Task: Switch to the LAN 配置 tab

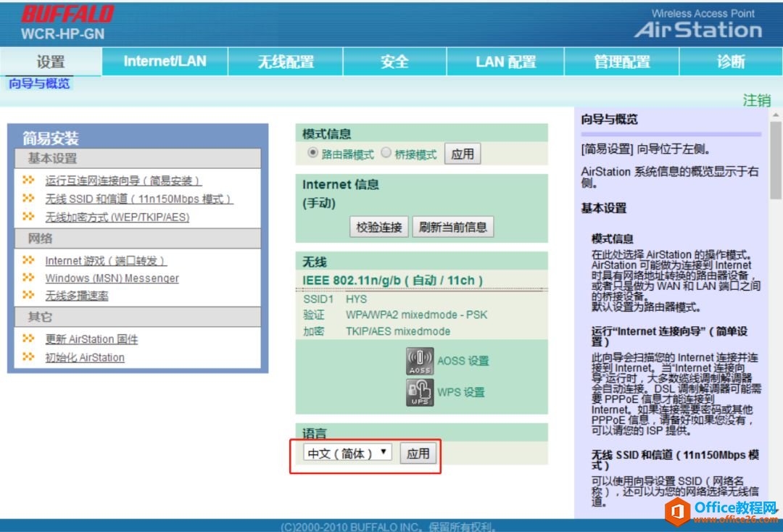Action: pos(505,62)
